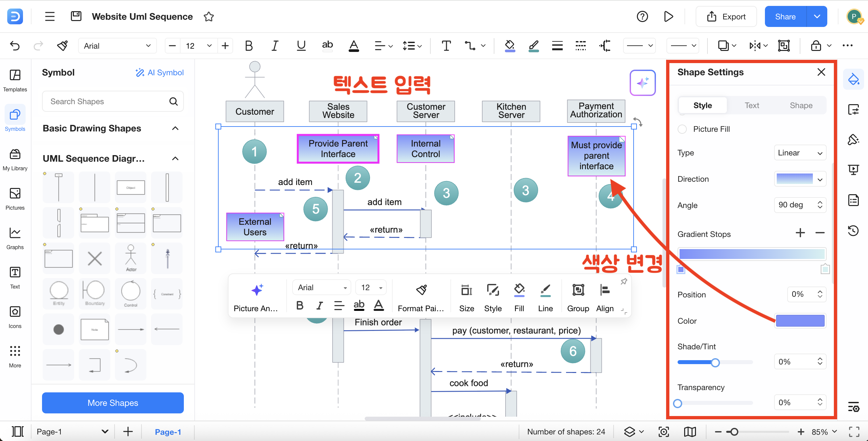Viewport: 868px width, 441px height.
Task: Enter fullscreen mode icon
Action: (x=854, y=432)
